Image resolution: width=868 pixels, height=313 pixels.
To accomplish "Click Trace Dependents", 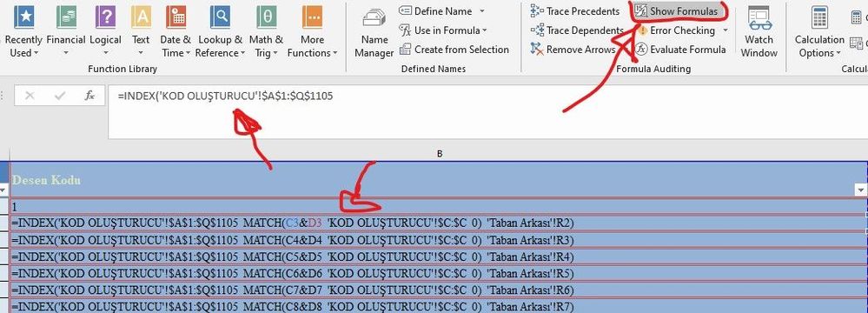I will 577,30.
